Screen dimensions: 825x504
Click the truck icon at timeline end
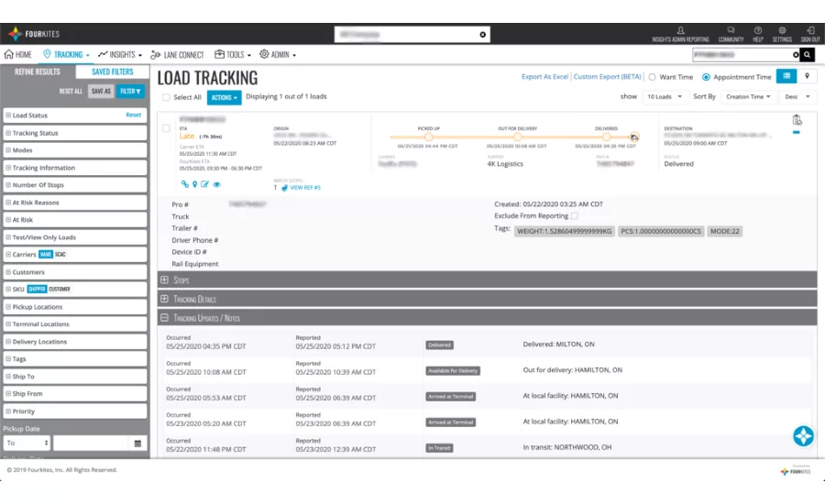coord(634,137)
